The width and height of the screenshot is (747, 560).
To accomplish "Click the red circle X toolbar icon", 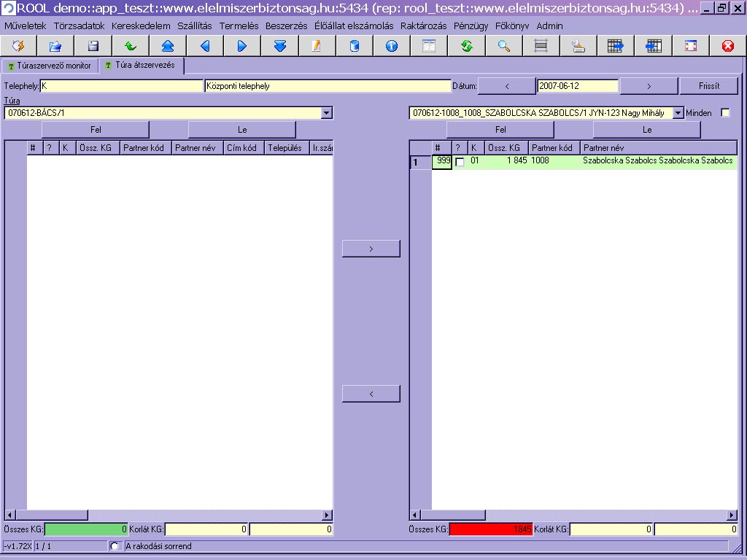I will [727, 46].
